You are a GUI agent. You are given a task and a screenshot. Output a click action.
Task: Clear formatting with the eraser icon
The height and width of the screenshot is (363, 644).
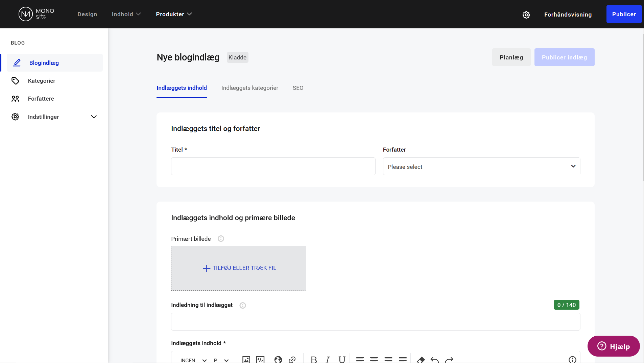coord(421,359)
